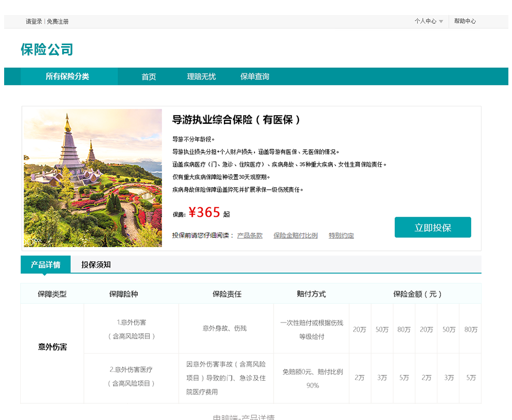Switch to the 产品详情 tab
Screen dimensions: 512x420
(46, 264)
